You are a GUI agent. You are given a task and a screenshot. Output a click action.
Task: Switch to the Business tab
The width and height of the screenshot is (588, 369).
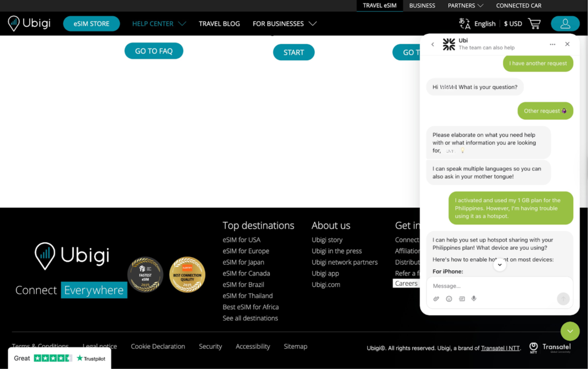click(422, 6)
